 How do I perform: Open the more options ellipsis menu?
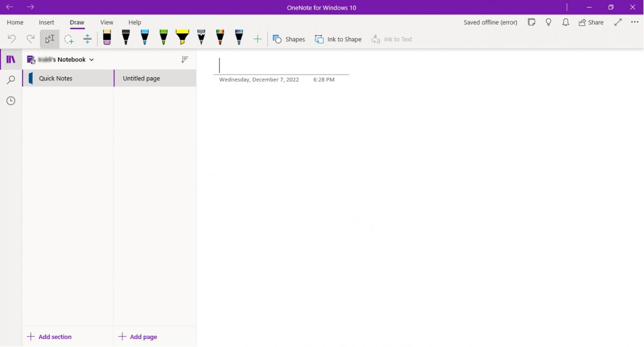tap(635, 23)
